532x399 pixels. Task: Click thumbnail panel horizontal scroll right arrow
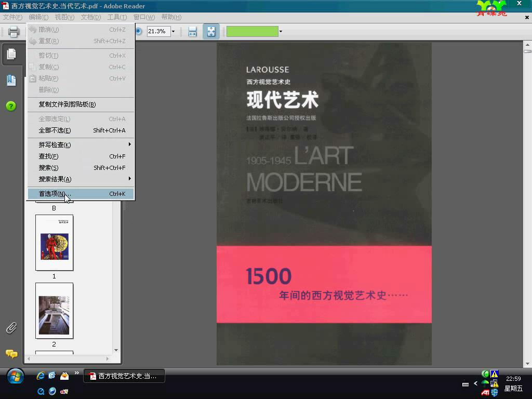(108, 358)
